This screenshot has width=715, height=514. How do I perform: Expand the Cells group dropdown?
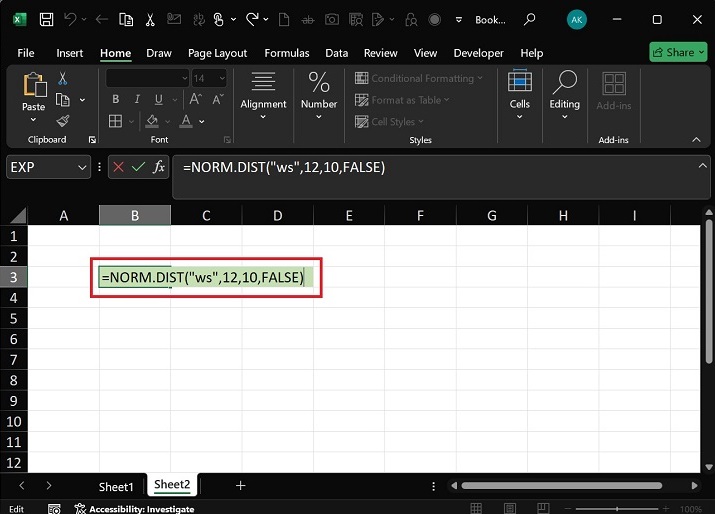(x=519, y=117)
